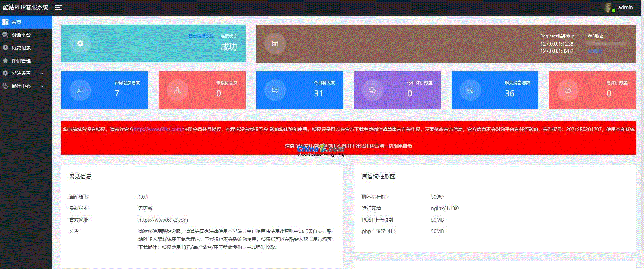644x269 pixels.
Task: Click the users icon on the 咨询会员总数 card
Action: pos(80,90)
